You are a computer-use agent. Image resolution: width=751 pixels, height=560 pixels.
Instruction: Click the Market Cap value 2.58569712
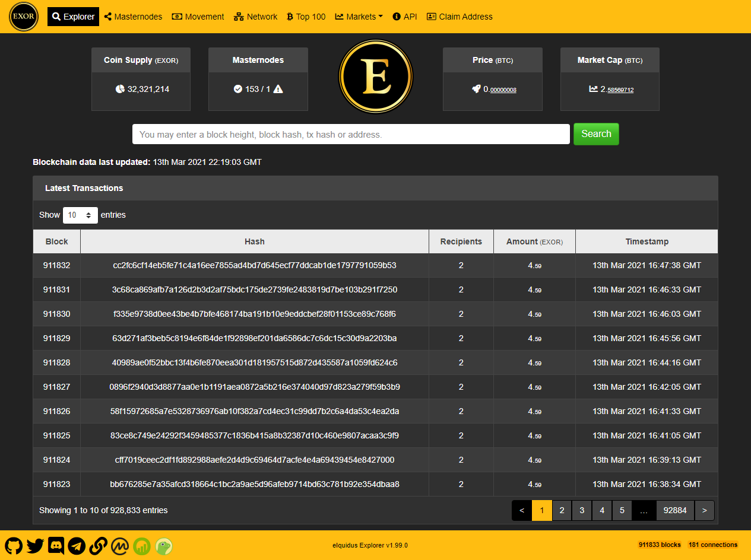pos(617,89)
